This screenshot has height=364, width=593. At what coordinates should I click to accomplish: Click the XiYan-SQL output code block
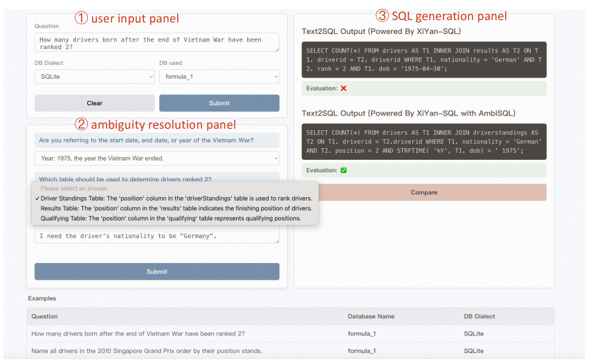point(423,60)
